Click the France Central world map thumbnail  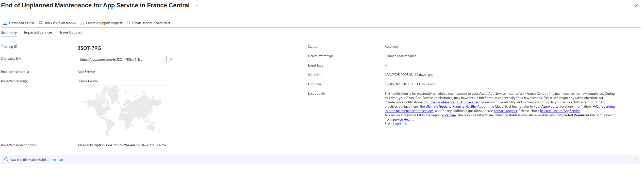122,111
